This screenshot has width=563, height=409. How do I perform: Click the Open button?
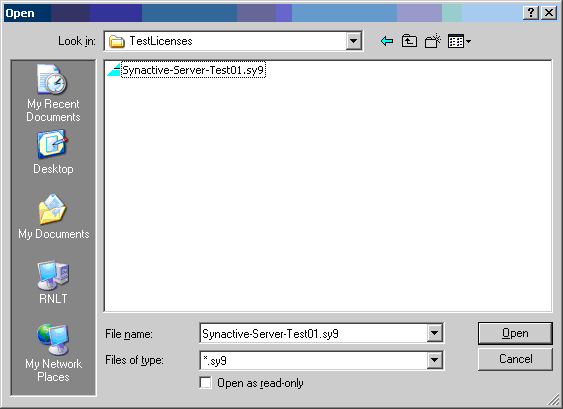[515, 333]
